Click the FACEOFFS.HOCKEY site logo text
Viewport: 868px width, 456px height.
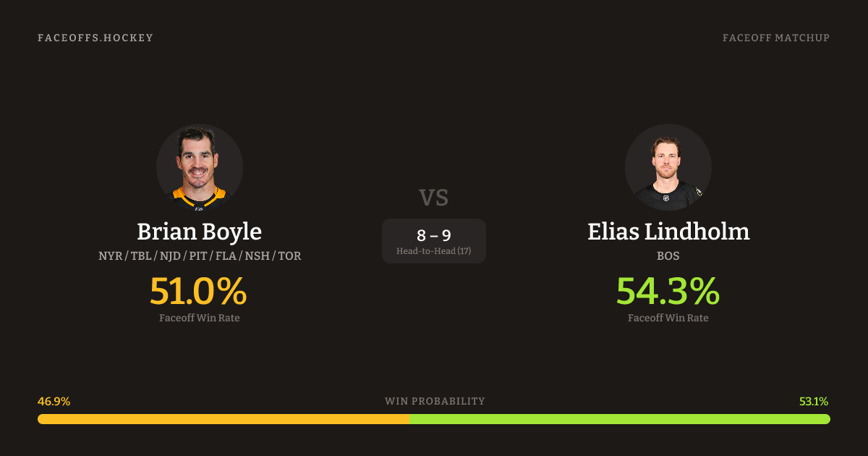(95, 38)
